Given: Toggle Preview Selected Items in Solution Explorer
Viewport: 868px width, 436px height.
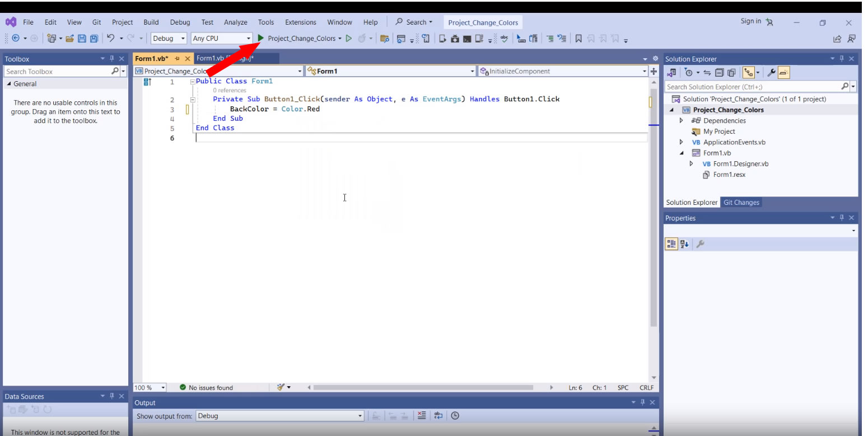Looking at the screenshot, I should coord(783,73).
